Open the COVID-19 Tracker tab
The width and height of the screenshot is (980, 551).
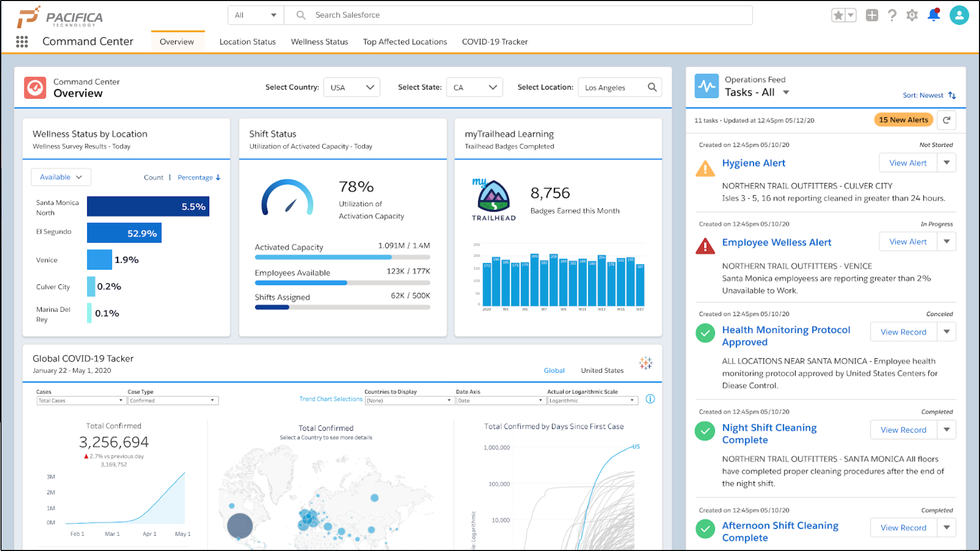coord(494,42)
